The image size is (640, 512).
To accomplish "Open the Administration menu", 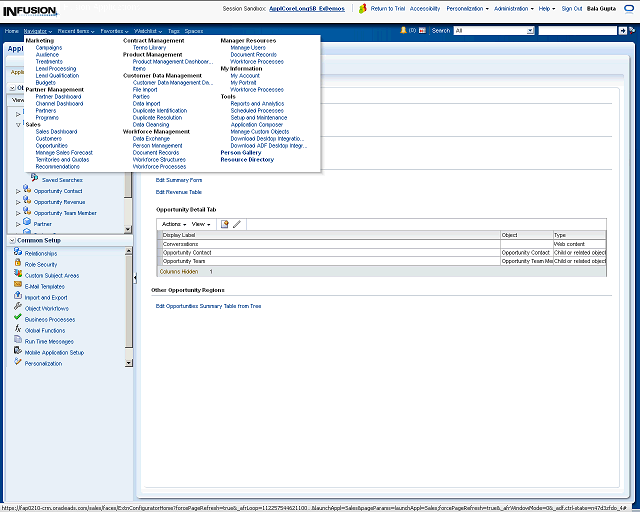I will coord(513,8).
